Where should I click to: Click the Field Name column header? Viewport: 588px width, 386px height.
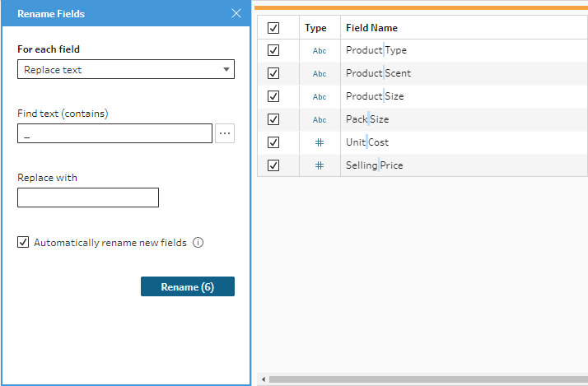(371, 28)
